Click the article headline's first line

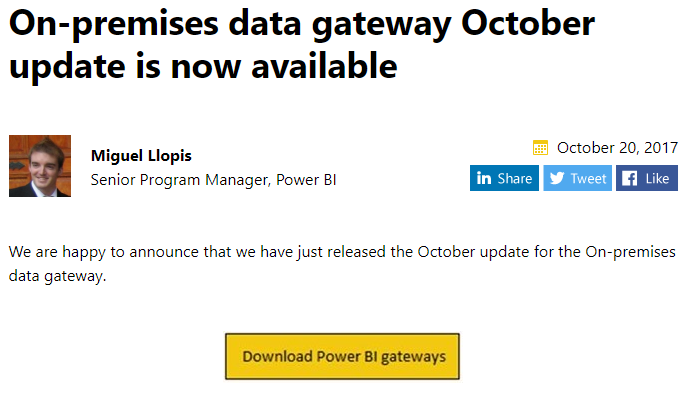302,24
